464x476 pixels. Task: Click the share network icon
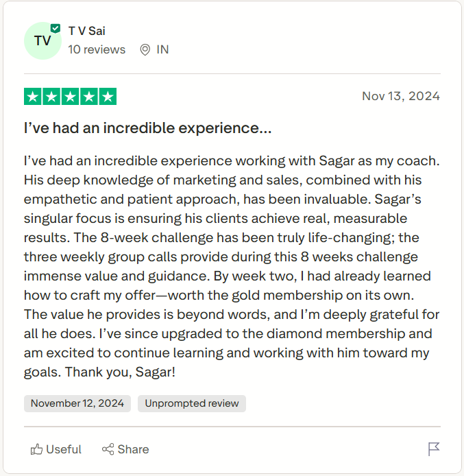(x=108, y=449)
